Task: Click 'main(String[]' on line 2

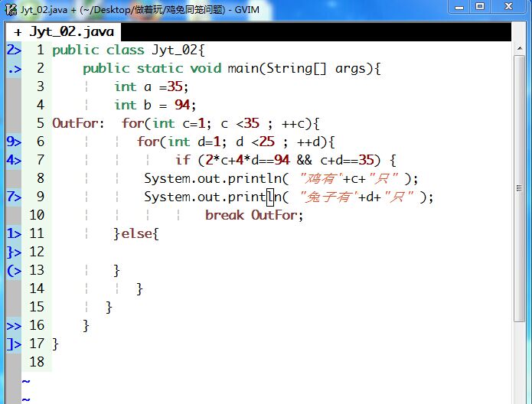Action: 277,69
